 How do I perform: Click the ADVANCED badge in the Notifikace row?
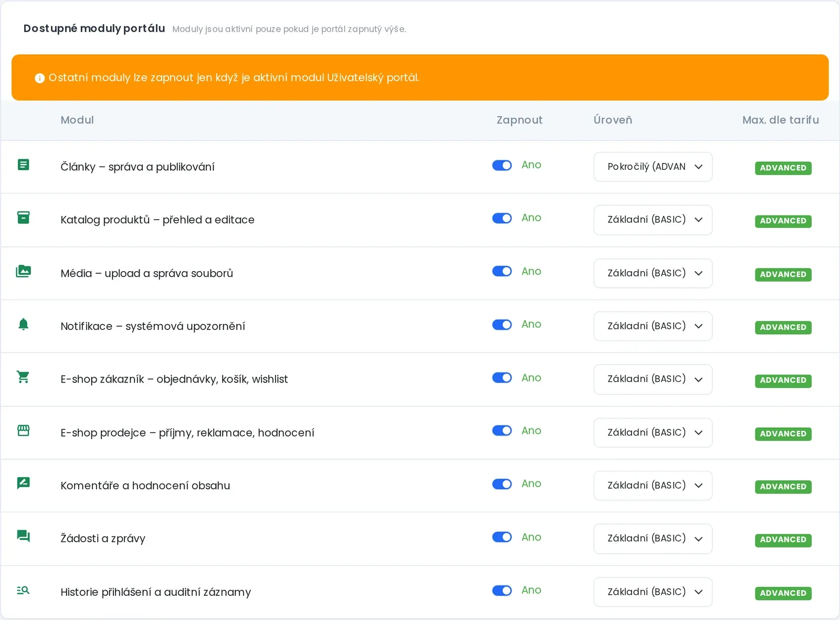click(x=783, y=327)
